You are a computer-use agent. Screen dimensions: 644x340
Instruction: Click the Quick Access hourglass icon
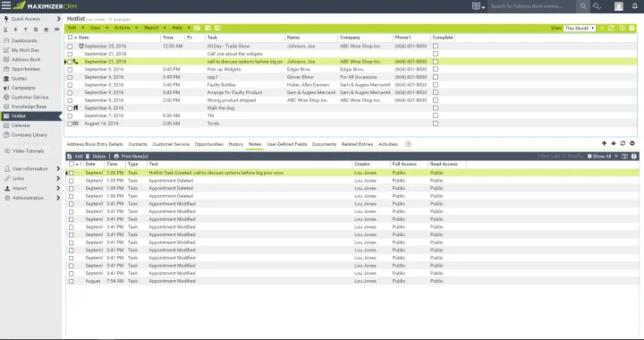click(x=5, y=30)
